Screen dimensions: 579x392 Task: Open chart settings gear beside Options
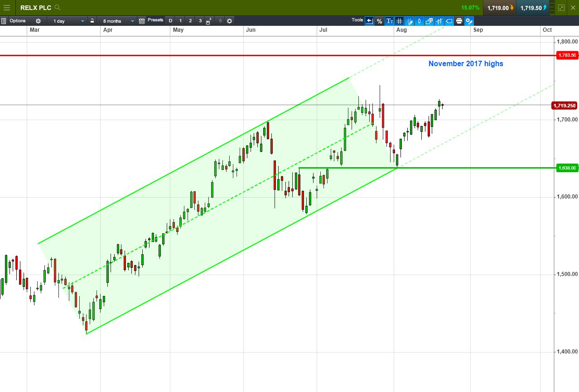tap(38, 21)
